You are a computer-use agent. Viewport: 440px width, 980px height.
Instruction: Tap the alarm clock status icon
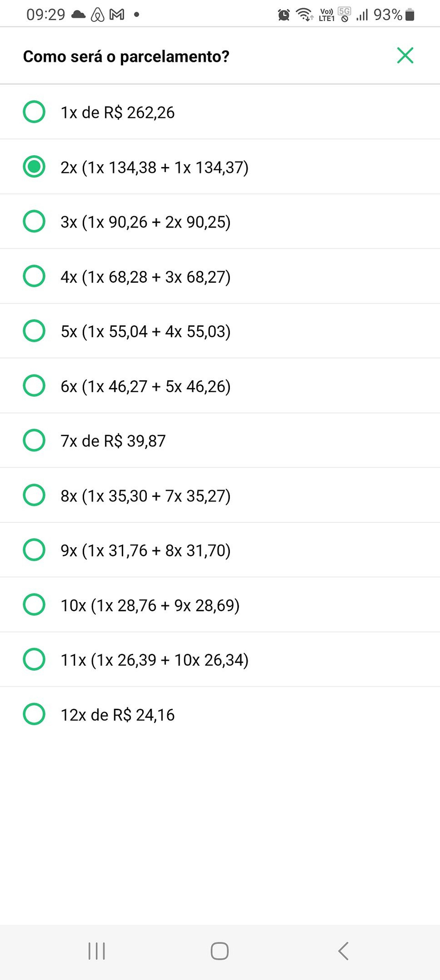tap(284, 15)
